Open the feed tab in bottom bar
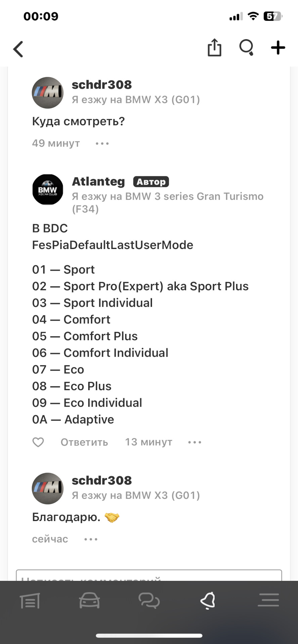298x644 pixels. pyautogui.click(x=30, y=600)
